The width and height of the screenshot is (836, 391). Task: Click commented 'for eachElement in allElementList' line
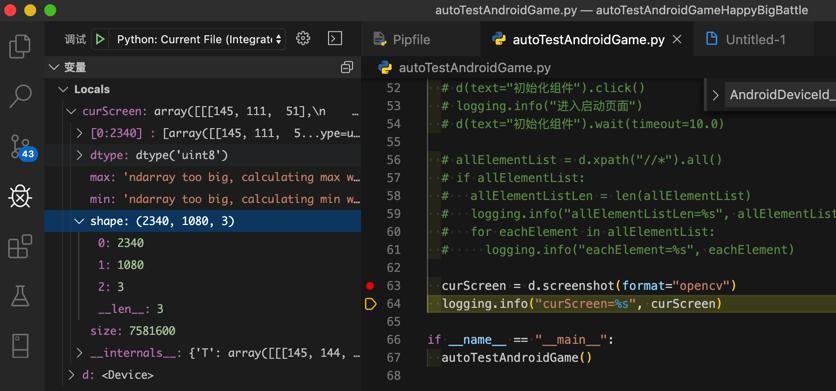[x=578, y=232]
